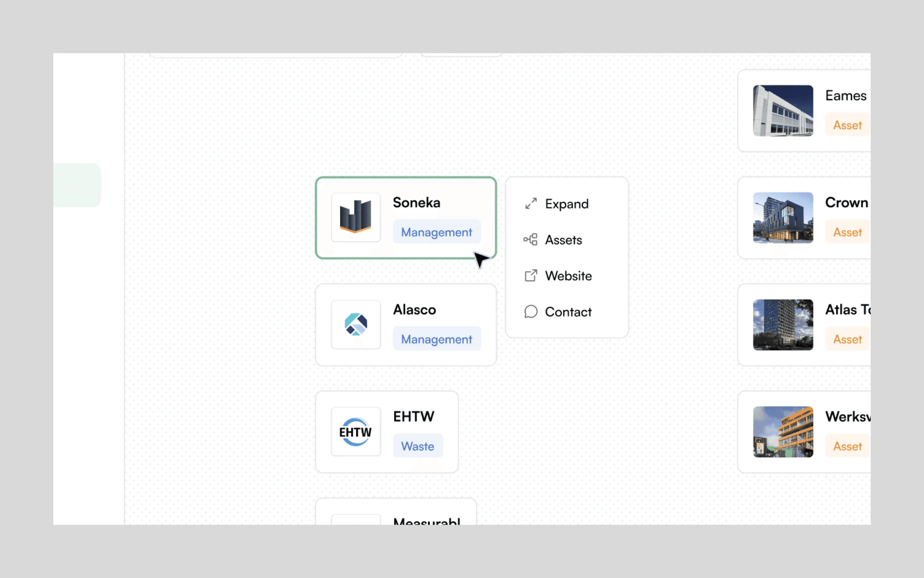
Task: Click the Contact speech bubble icon
Action: click(531, 312)
